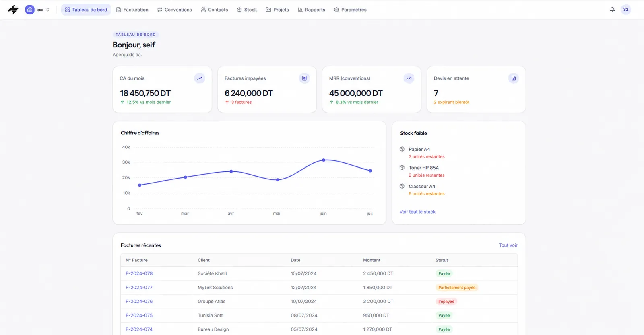Open invoice F-2024-075

[x=139, y=316]
